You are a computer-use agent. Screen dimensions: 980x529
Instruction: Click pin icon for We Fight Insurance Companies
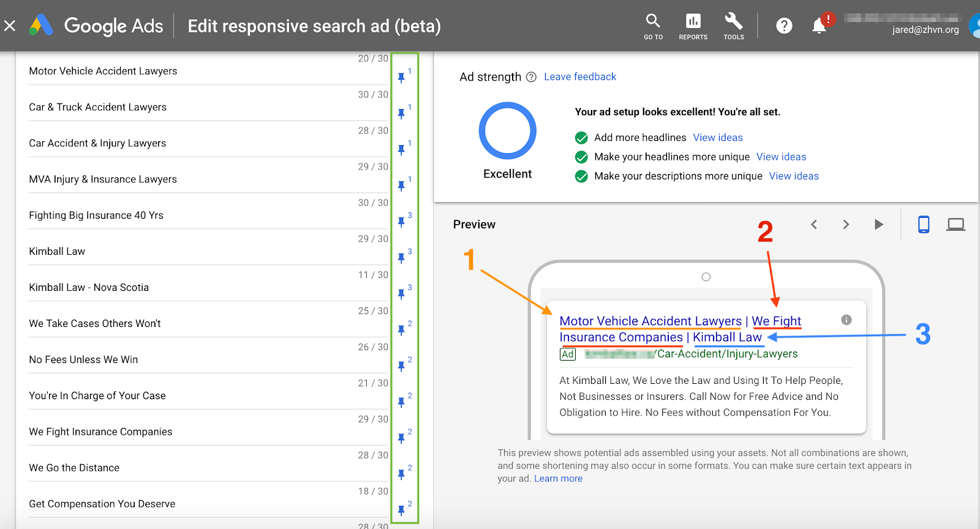(x=401, y=439)
